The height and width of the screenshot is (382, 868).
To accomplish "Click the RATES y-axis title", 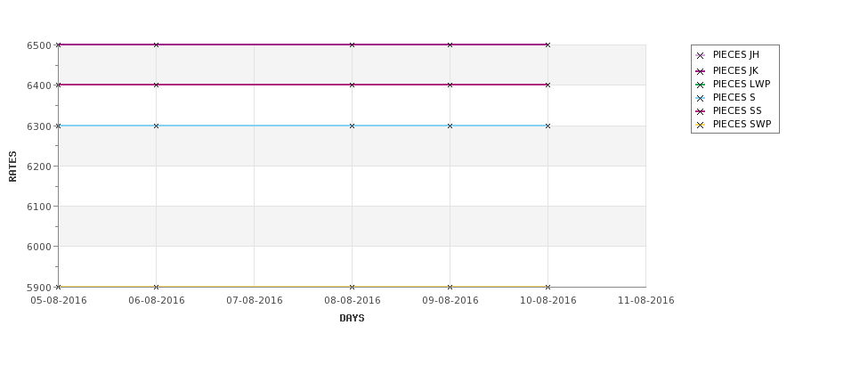I will (x=12, y=167).
